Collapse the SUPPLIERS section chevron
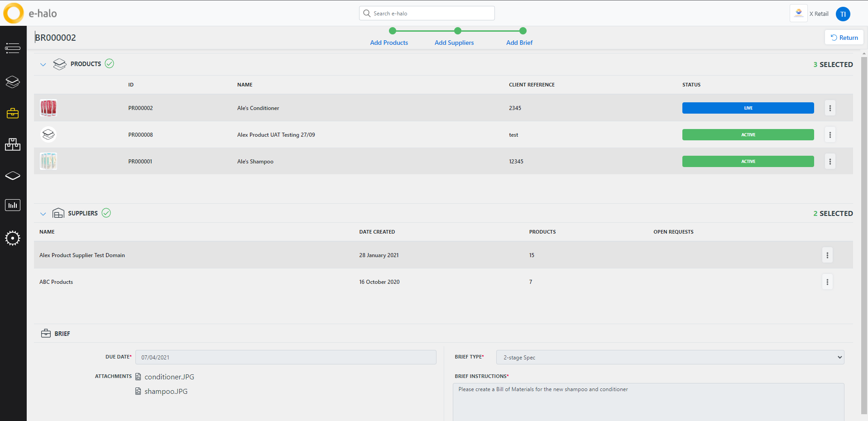Screen dimensions: 868x421 coord(43,213)
